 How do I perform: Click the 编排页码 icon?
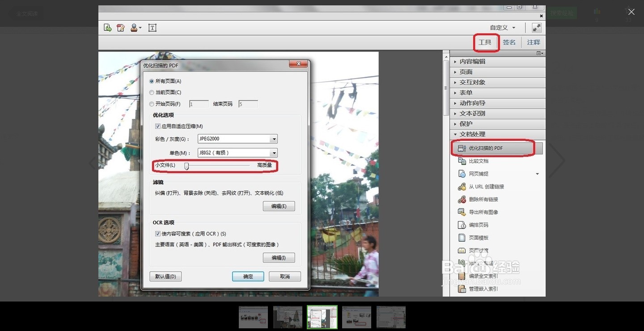click(462, 225)
